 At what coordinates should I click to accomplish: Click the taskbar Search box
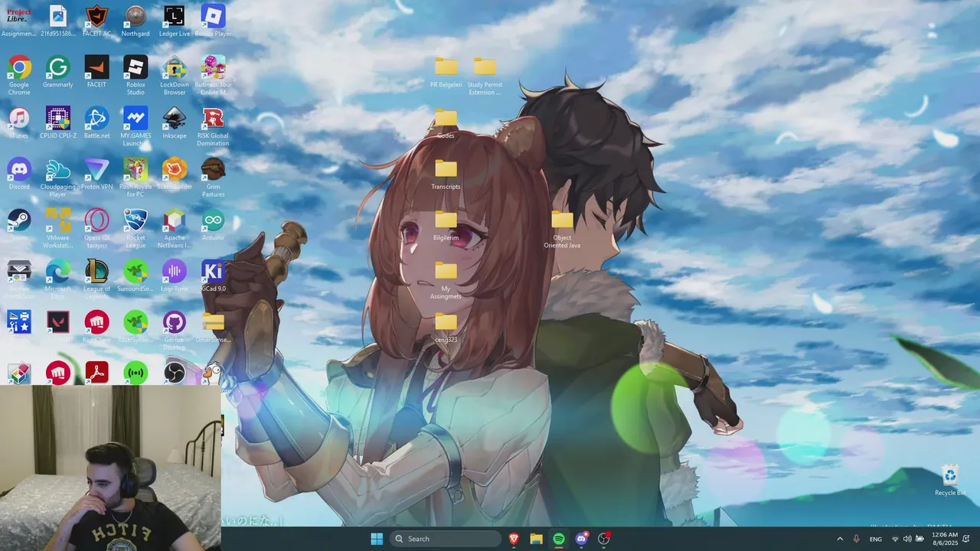pyautogui.click(x=446, y=539)
